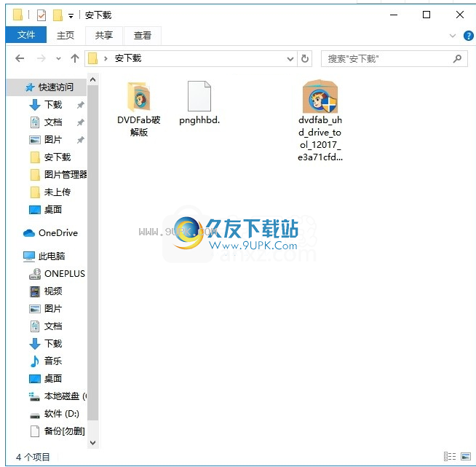Open the 图片管理器 folder in the sidebar
476x467 pixels.
(58, 175)
